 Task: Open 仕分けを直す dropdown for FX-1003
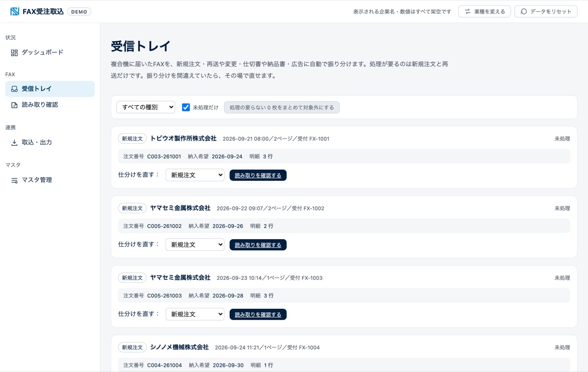coord(195,314)
